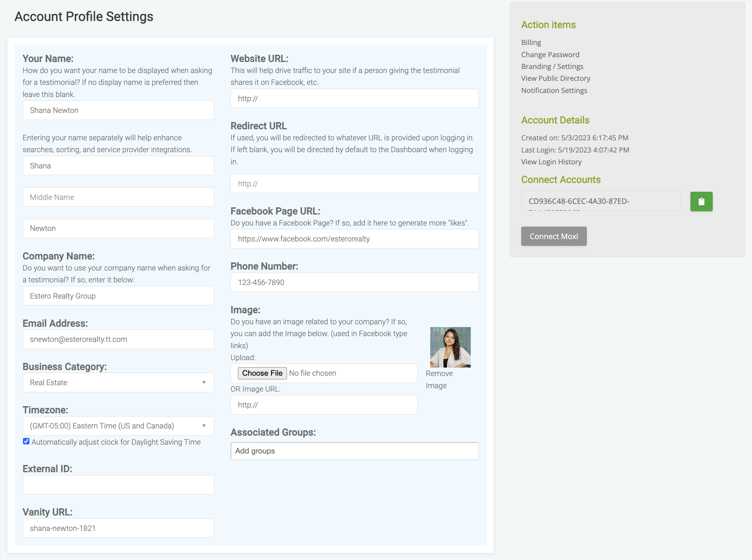Select the Vanity URL input
The width and height of the screenshot is (752, 560).
coord(118,528)
